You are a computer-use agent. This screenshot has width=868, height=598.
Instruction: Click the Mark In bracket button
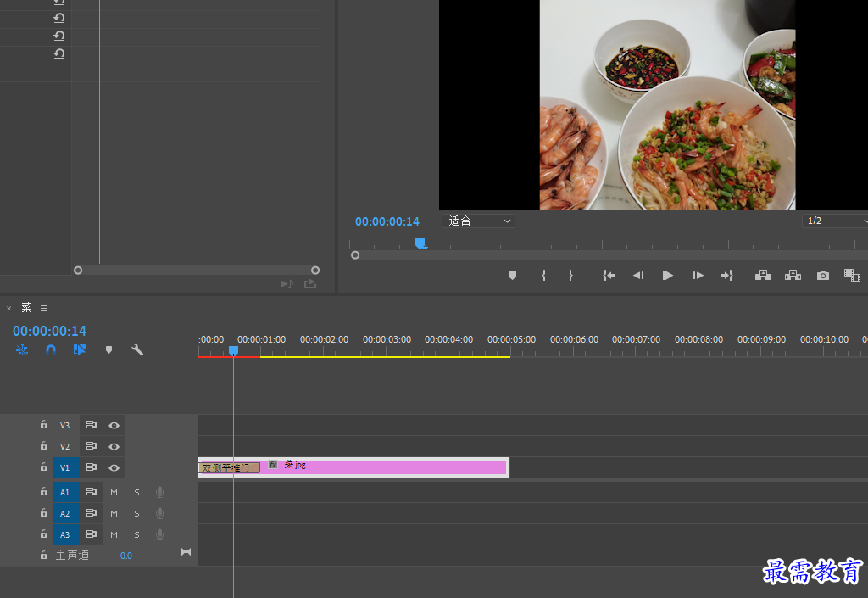(x=543, y=275)
